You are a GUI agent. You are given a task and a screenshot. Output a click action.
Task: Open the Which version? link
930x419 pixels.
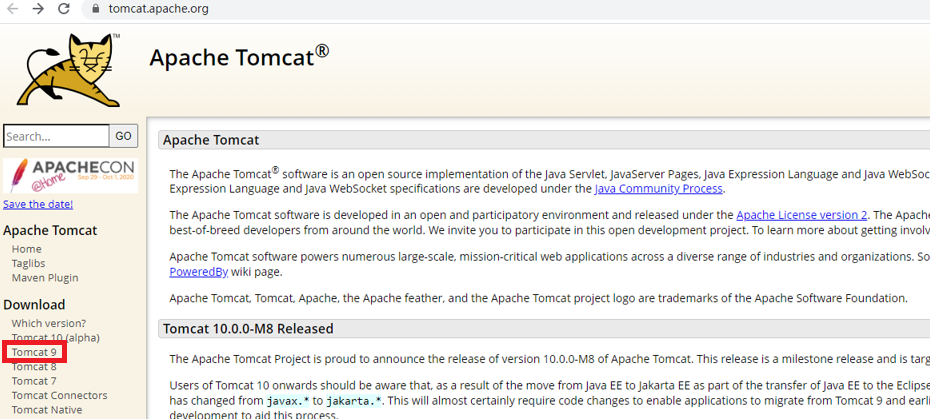pos(49,323)
